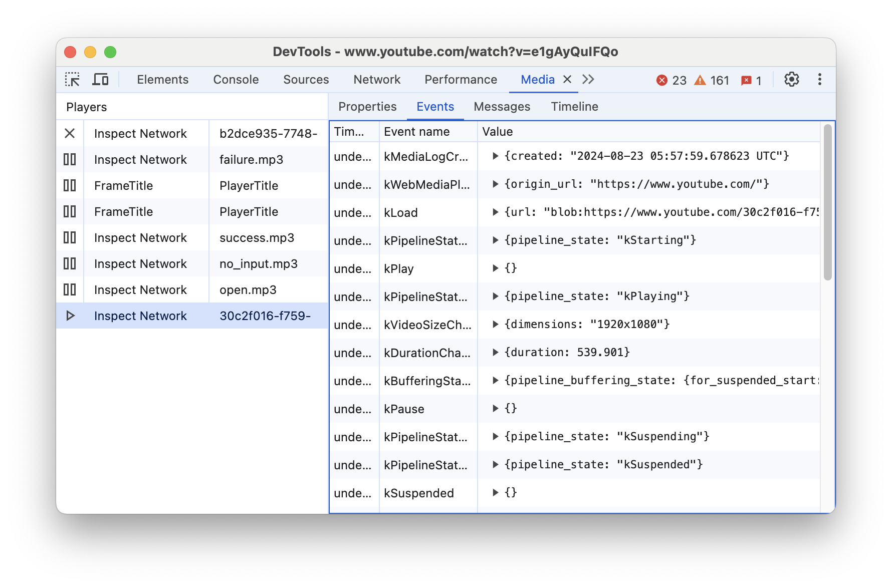The width and height of the screenshot is (892, 588).
Task: Select the Properties tab
Action: (x=367, y=106)
